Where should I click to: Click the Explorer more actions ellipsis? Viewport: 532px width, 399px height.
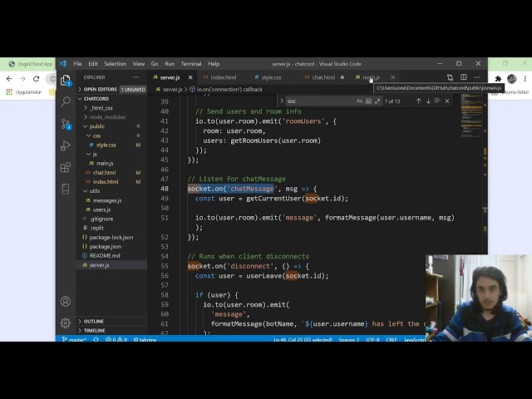point(136,77)
